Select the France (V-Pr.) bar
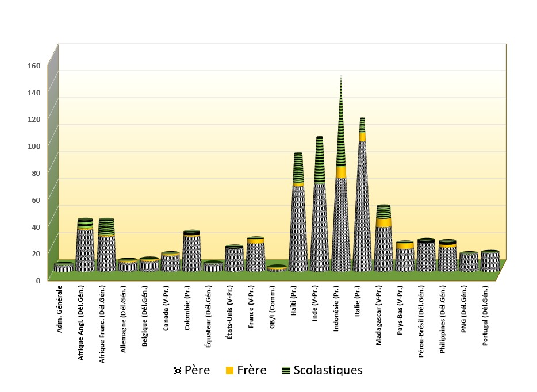This screenshot has height=392, width=537. click(x=256, y=254)
